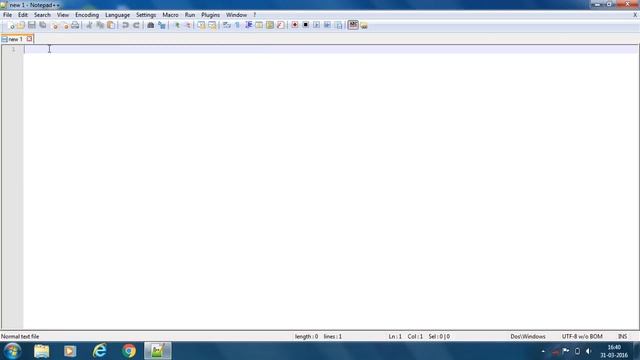
Task: Open the Settings menu
Action: click(146, 15)
